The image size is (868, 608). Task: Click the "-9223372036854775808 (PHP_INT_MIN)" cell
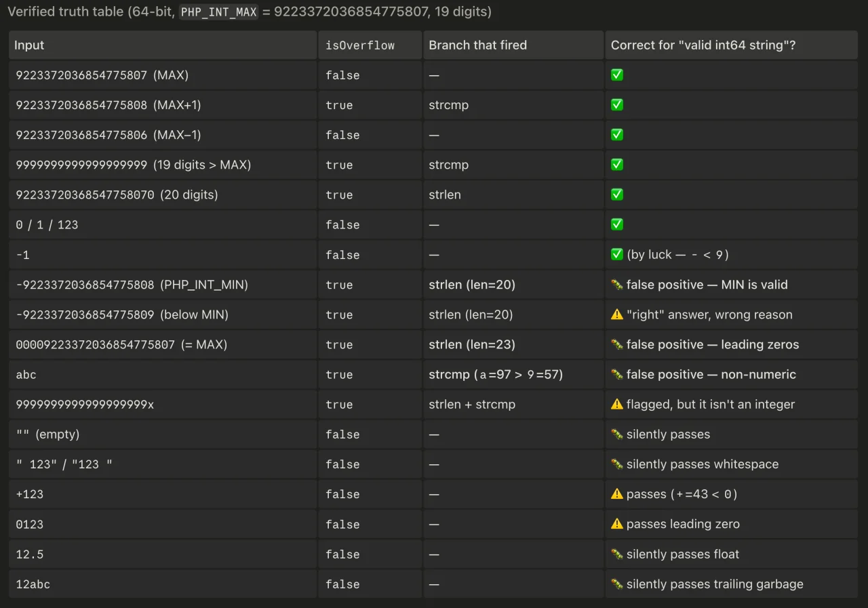(x=163, y=285)
